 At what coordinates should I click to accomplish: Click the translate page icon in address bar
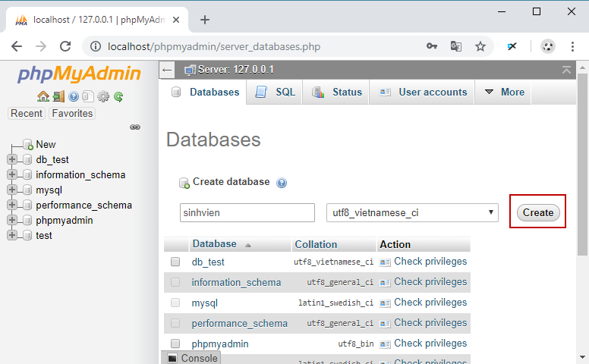455,46
